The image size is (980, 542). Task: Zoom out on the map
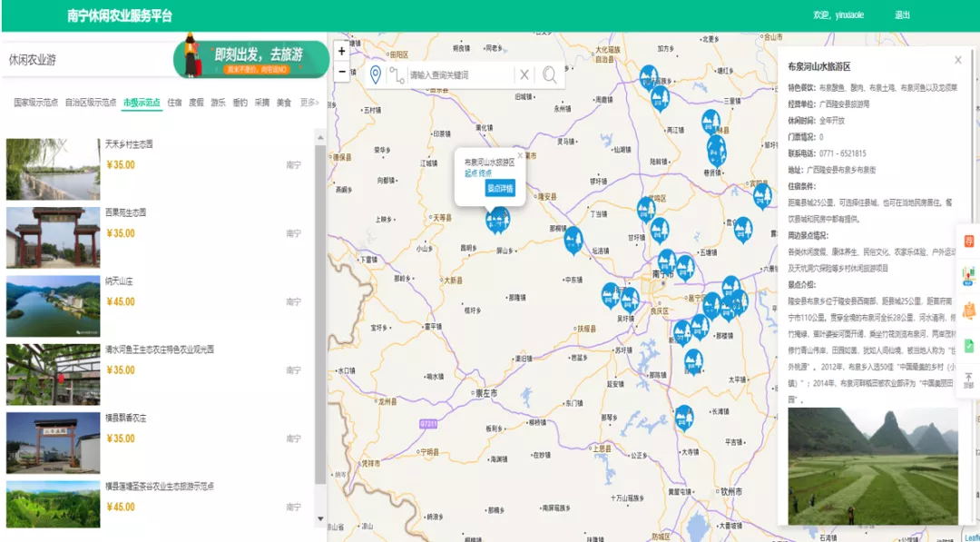point(342,72)
